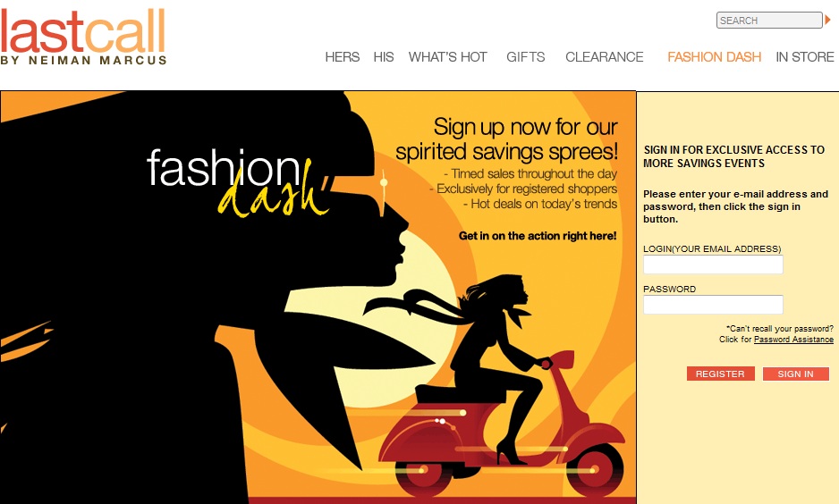Viewport: 839px width, 504px height.
Task: Follow the Password Assistance link
Action: click(793, 340)
